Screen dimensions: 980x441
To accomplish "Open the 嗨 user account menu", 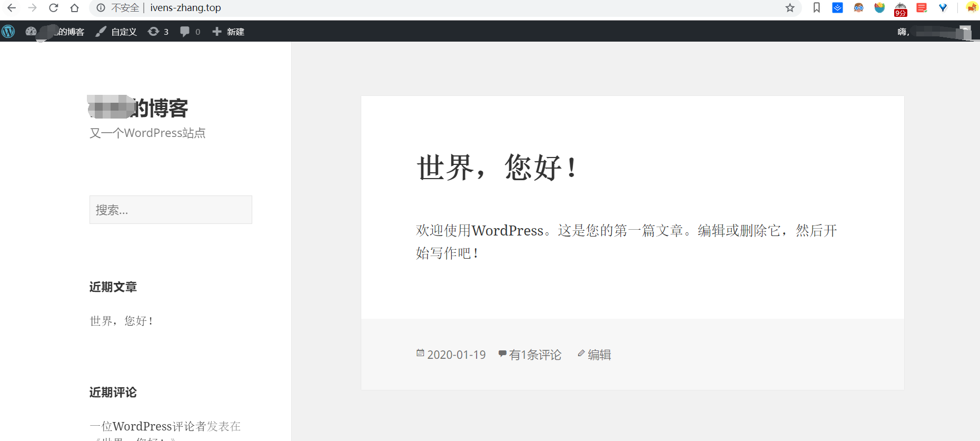I will click(x=935, y=32).
